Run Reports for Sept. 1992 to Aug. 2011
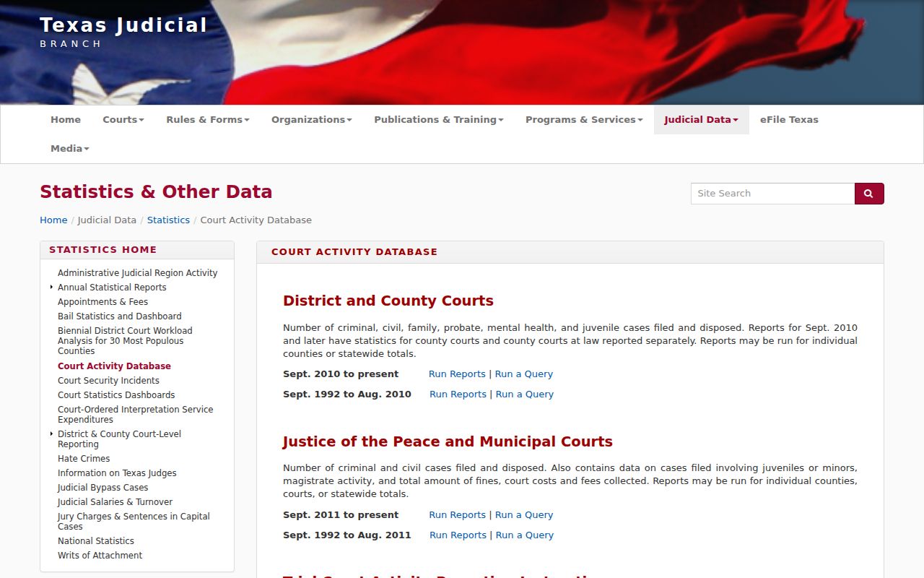Screen dimensions: 924x578 458,535
